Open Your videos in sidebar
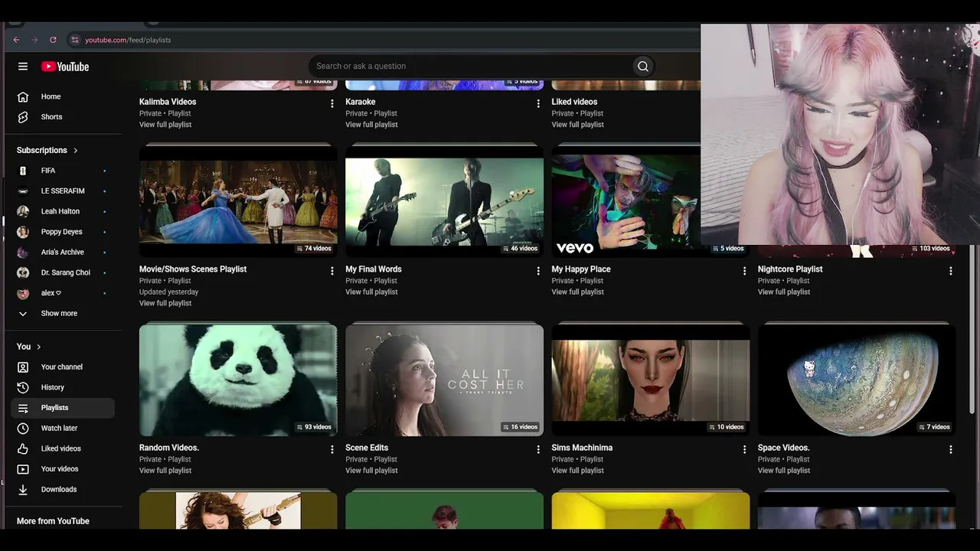 63,469
